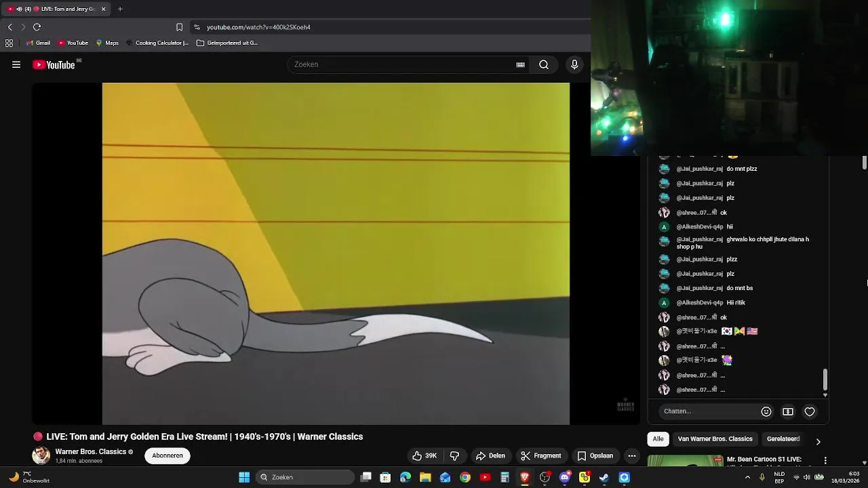Open Calculator from the taskbar
The height and width of the screenshot is (488, 868).
(505, 477)
